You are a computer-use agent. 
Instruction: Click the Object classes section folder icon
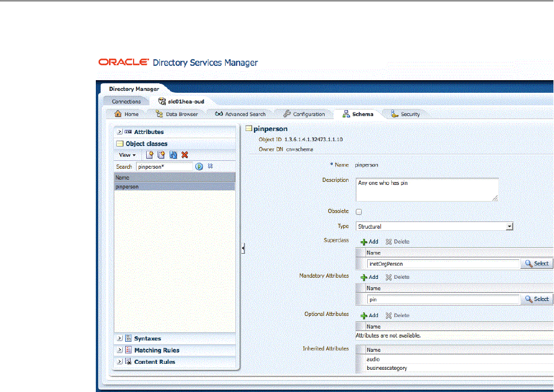click(120, 144)
